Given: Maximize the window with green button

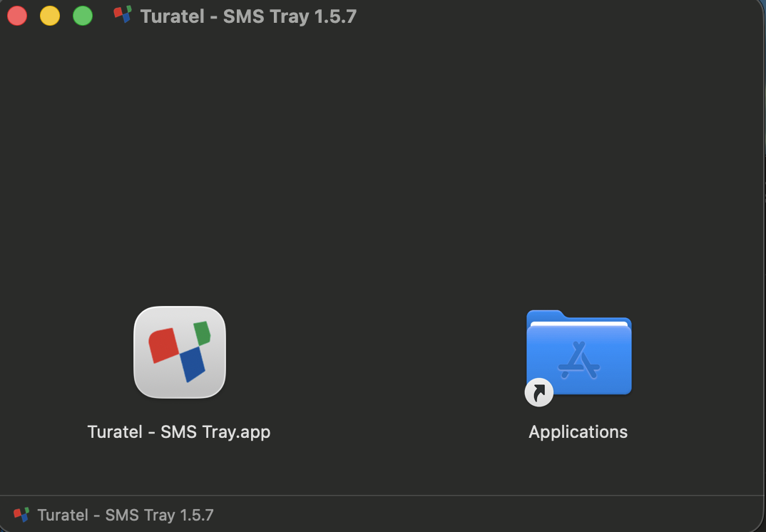Looking at the screenshot, I should 83,16.
